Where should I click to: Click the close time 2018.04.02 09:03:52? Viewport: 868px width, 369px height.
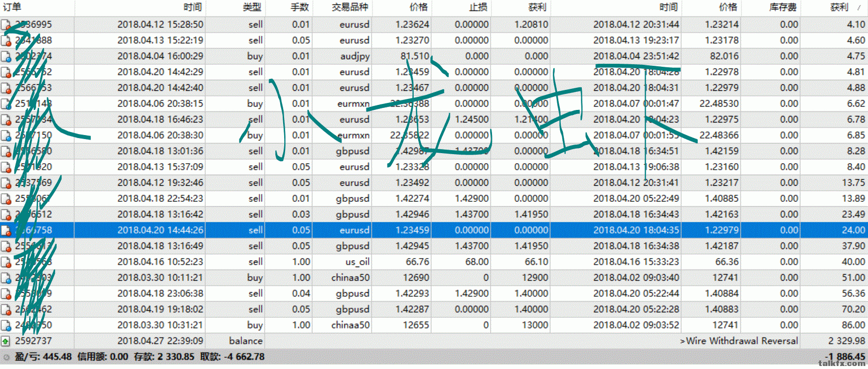(x=636, y=325)
